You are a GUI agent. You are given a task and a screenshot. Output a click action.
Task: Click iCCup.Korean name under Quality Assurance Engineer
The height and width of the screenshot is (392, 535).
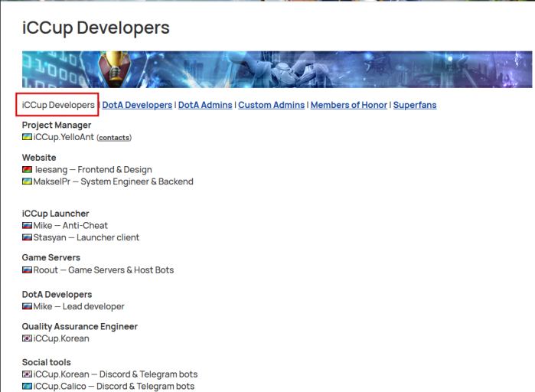[61, 338]
